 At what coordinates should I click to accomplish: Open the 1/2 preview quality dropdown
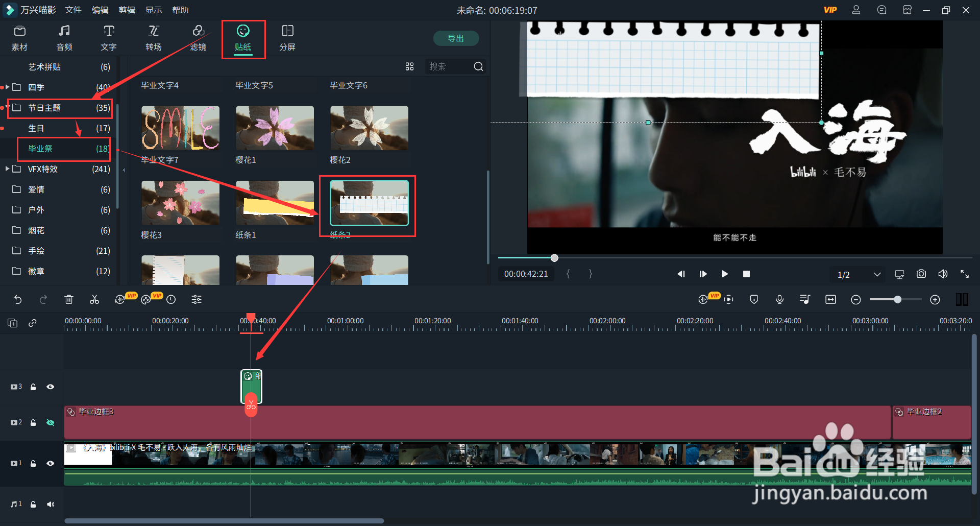point(859,275)
